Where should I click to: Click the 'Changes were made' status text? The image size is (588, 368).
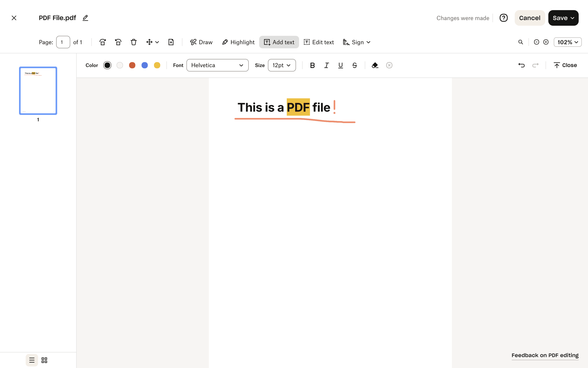coord(463,18)
